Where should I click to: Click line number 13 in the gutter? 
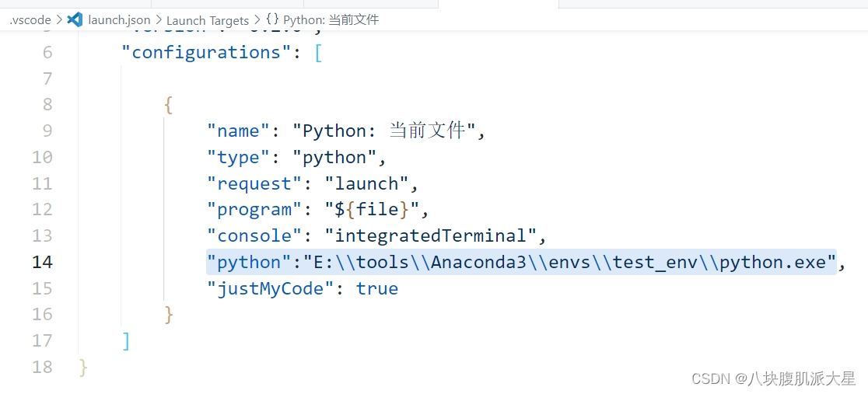pos(43,235)
